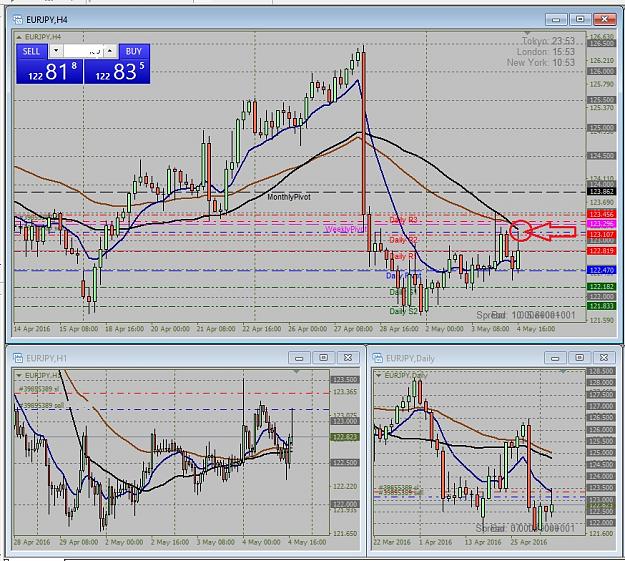
Task: Maximize the EURJPY,Daily chart window
Action: 580,358
